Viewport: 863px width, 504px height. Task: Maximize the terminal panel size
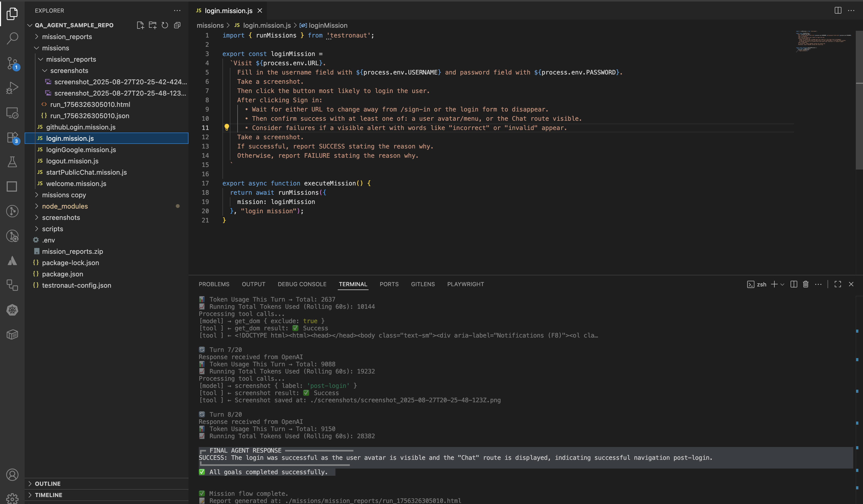(x=838, y=284)
